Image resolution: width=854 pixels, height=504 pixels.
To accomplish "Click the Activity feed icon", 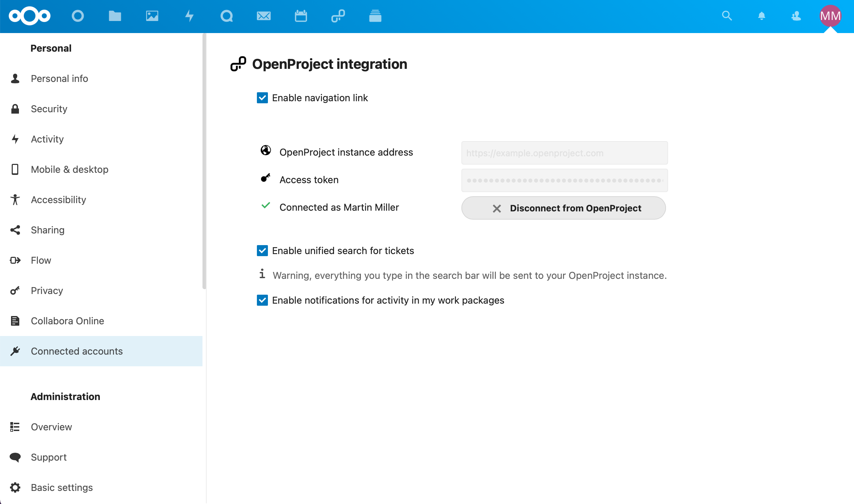I will point(190,16).
